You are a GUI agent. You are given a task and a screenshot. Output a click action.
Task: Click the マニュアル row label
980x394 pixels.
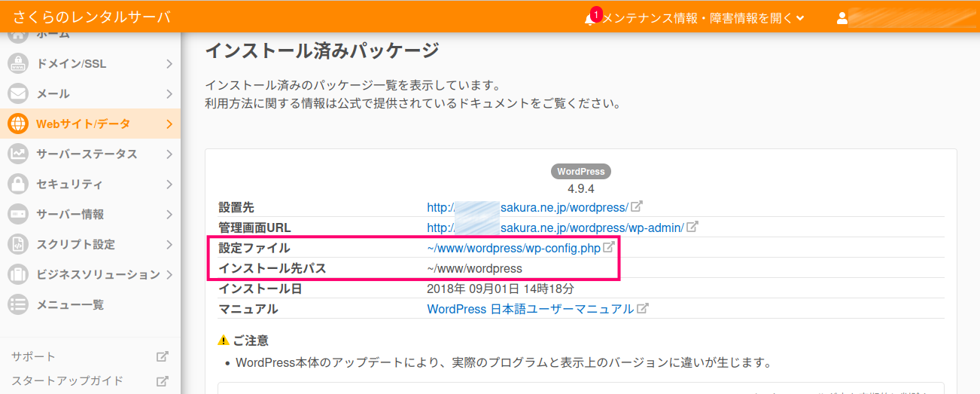(248, 309)
